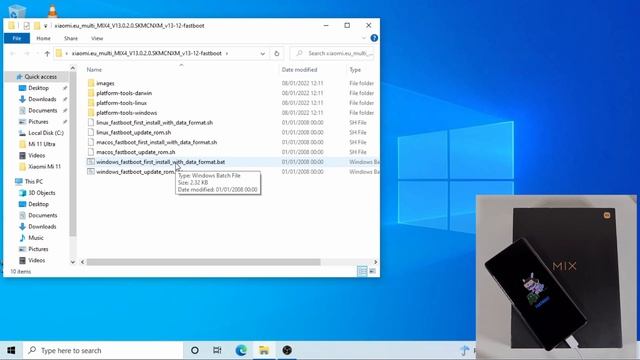This screenshot has height=360, width=640.
Task: Sort by the Type column header
Action: point(355,70)
